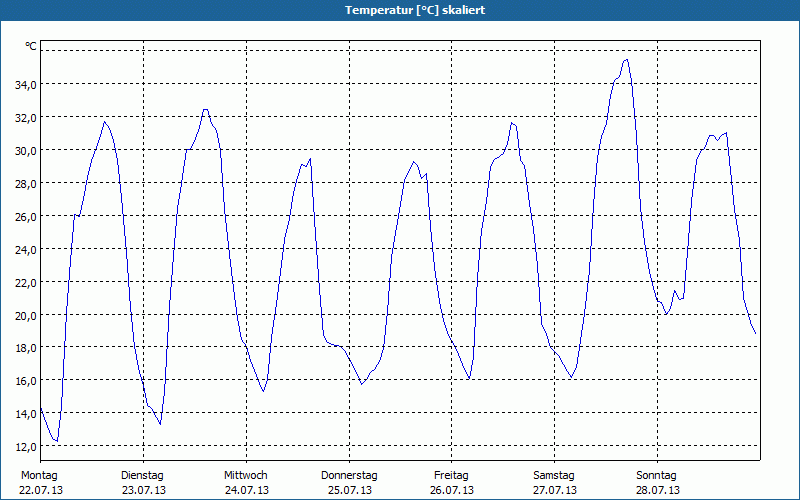Screen dimensions: 800x500
Task: Click the 12,0 y-axis label
Action: tap(26, 446)
